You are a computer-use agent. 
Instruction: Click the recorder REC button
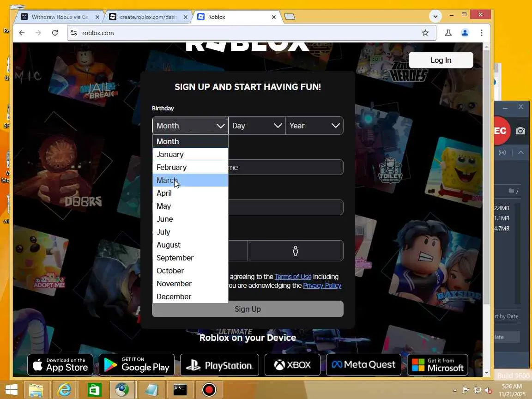[x=502, y=131]
